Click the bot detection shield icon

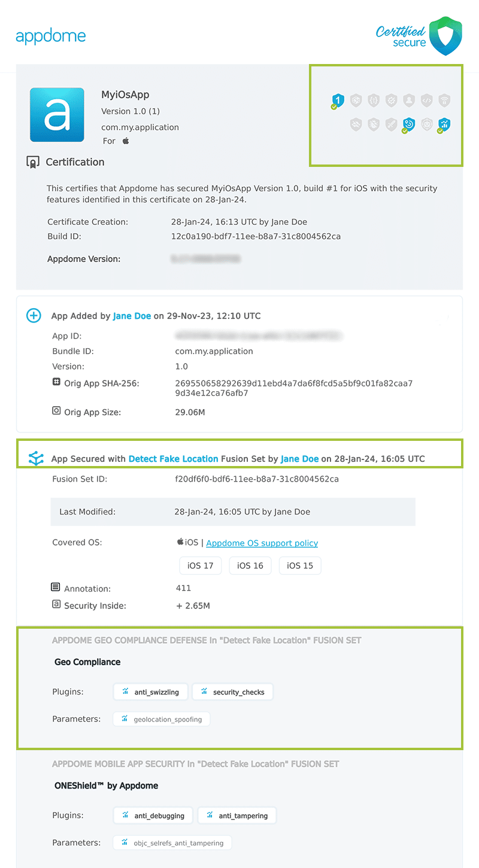click(x=427, y=124)
